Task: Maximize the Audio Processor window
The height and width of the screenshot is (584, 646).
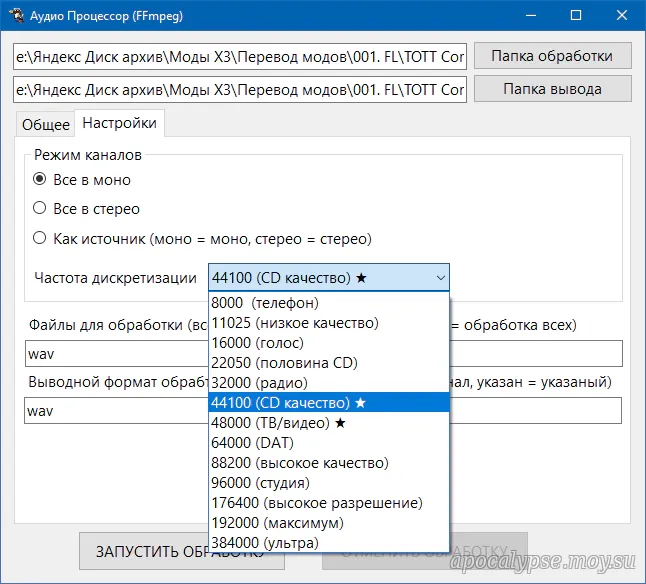Action: 576,16
